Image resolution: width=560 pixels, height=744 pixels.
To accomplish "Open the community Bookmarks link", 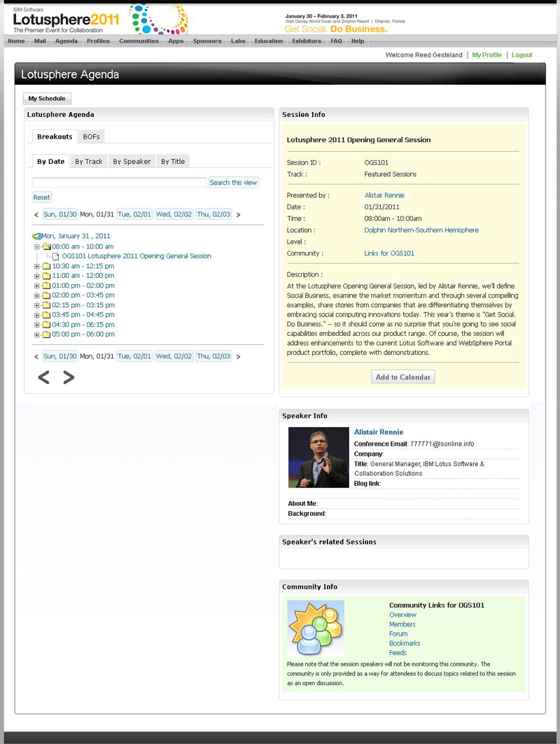I will [x=405, y=643].
